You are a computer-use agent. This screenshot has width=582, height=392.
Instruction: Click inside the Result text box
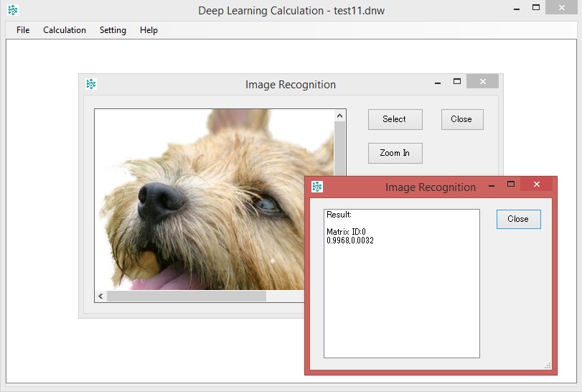[402, 284]
